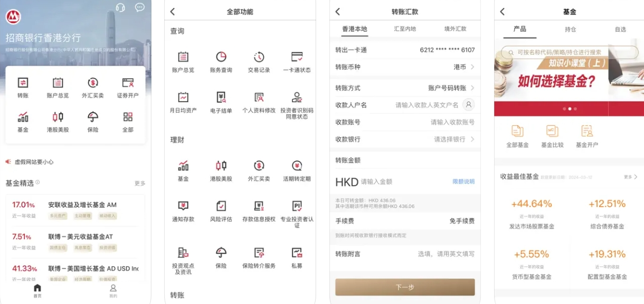The height and width of the screenshot is (304, 644).
Task: Open 专业投资者认证 in 全部功能
Action: click(x=297, y=214)
